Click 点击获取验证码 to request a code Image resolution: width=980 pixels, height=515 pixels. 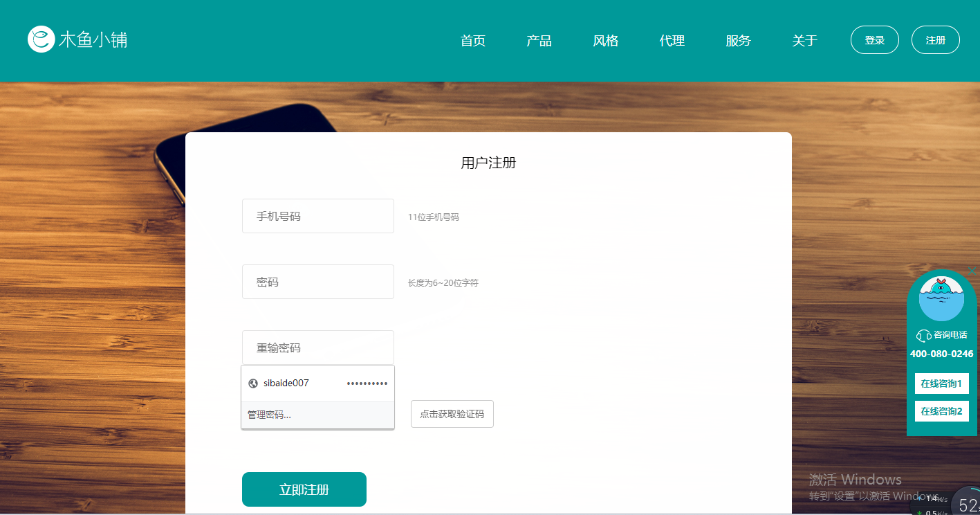pos(452,413)
